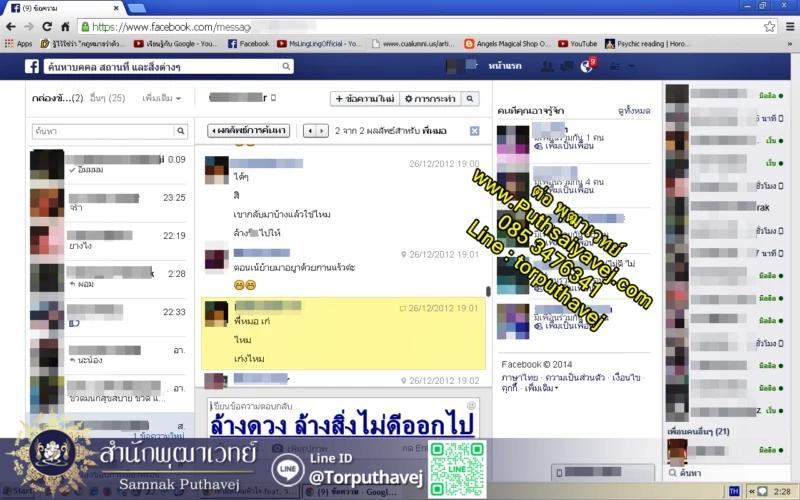
Task: Open the Psychic reading bookmark
Action: pyautogui.click(x=648, y=44)
